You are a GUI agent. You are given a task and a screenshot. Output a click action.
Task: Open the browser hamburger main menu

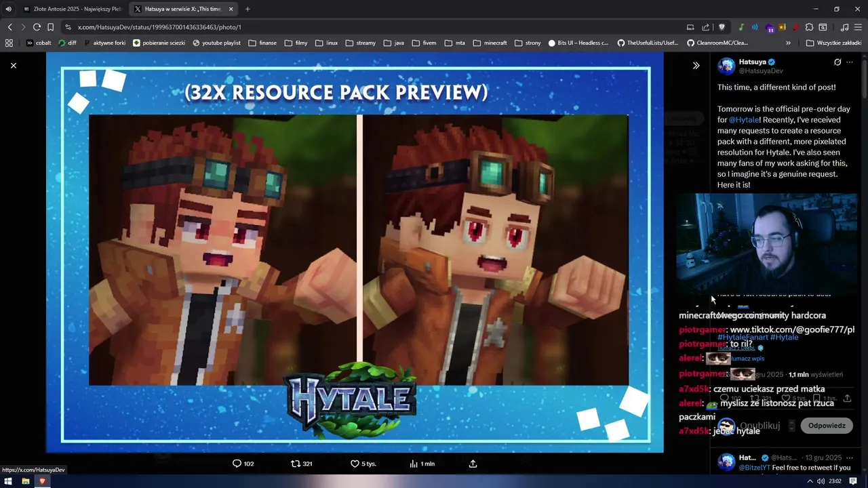point(859,27)
